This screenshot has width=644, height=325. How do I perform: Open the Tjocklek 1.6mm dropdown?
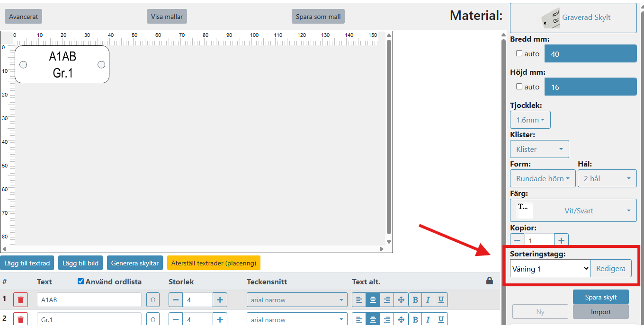pyautogui.click(x=530, y=120)
